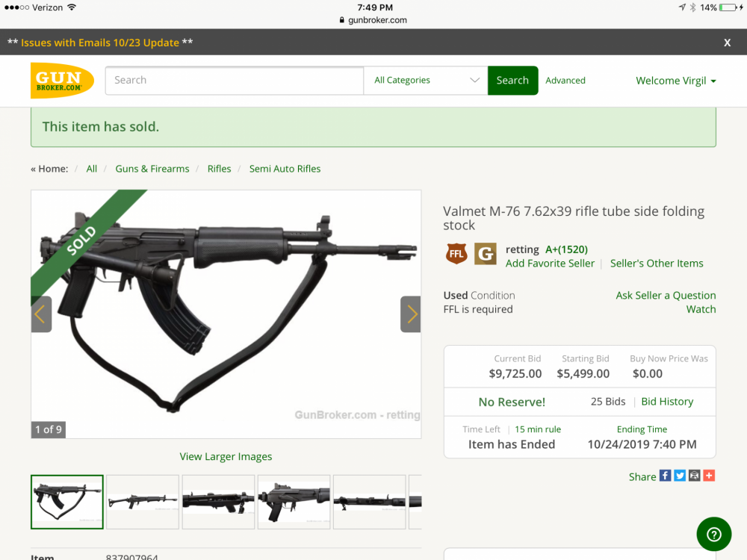747x560 pixels.
Task: Share listing on Twitter icon
Action: (x=680, y=476)
